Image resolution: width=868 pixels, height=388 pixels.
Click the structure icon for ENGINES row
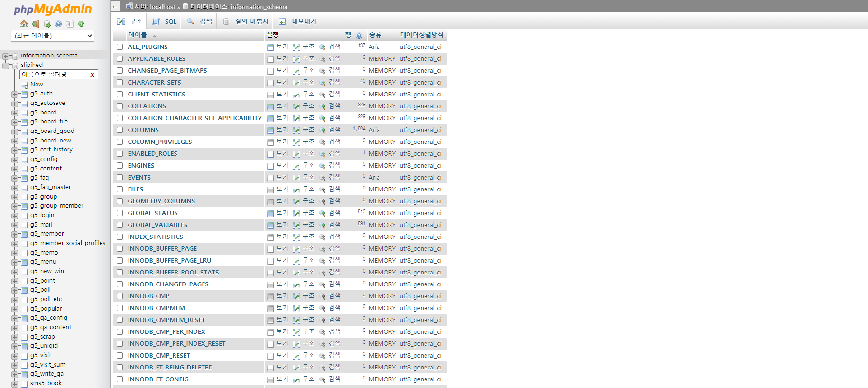point(296,166)
